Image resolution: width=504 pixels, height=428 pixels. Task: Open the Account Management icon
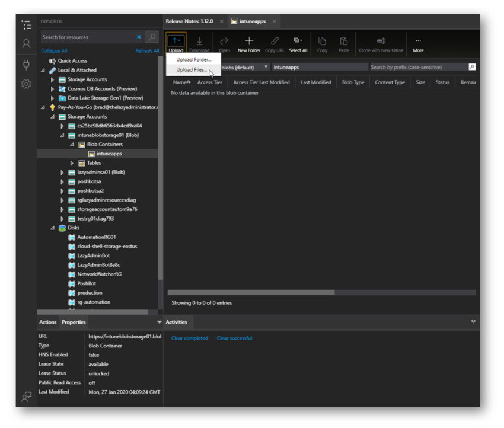26,44
